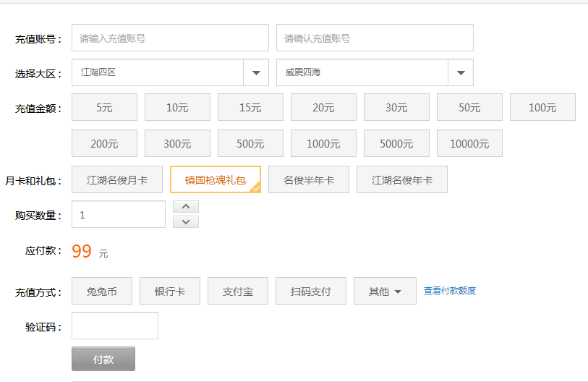Choose the 名俊半年卡 option
The width and height of the screenshot is (588, 382).
coord(308,179)
